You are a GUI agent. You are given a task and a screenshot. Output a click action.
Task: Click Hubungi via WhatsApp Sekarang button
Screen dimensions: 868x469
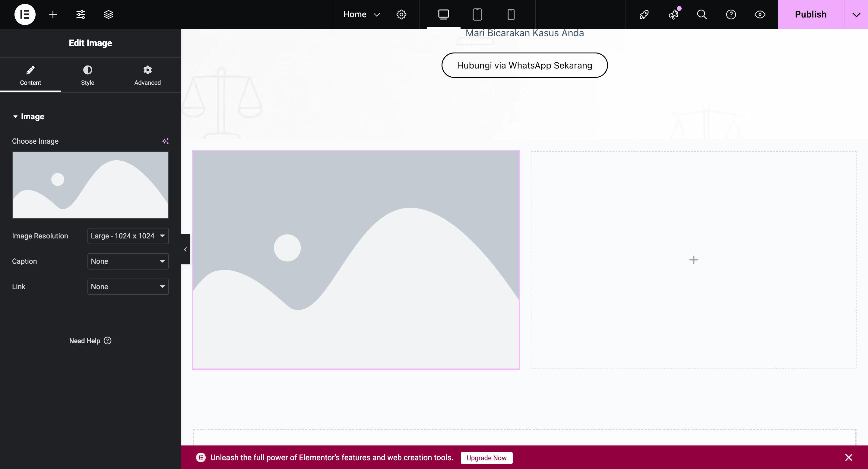[524, 65]
